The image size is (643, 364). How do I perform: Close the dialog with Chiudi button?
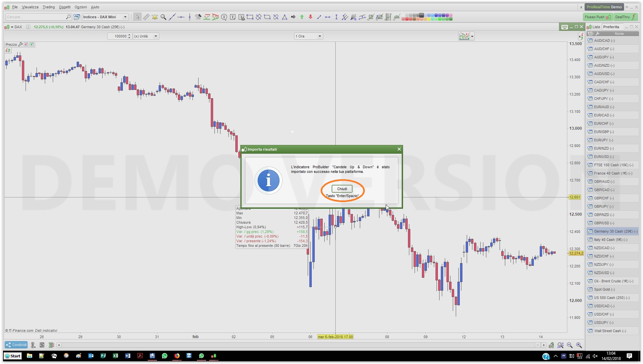click(x=342, y=189)
